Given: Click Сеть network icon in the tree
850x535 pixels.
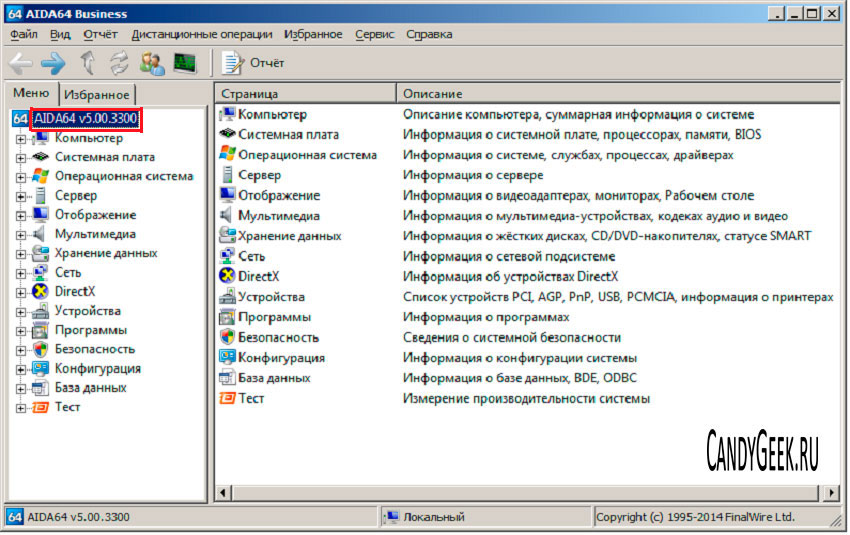Looking at the screenshot, I should (x=40, y=273).
